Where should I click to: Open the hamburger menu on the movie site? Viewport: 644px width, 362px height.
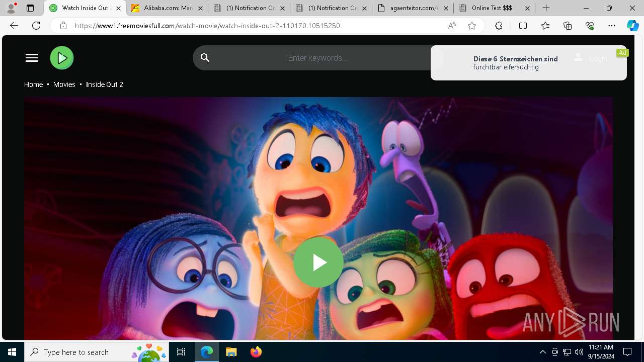(x=32, y=58)
